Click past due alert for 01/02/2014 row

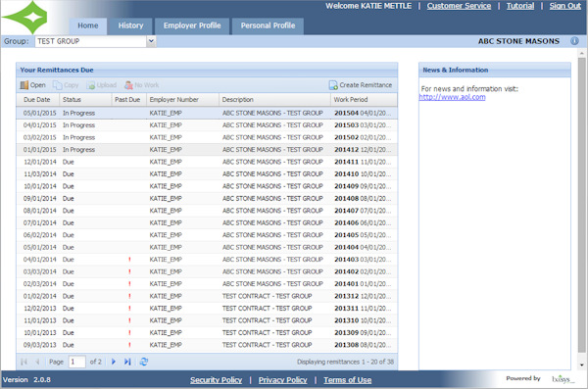pos(129,296)
